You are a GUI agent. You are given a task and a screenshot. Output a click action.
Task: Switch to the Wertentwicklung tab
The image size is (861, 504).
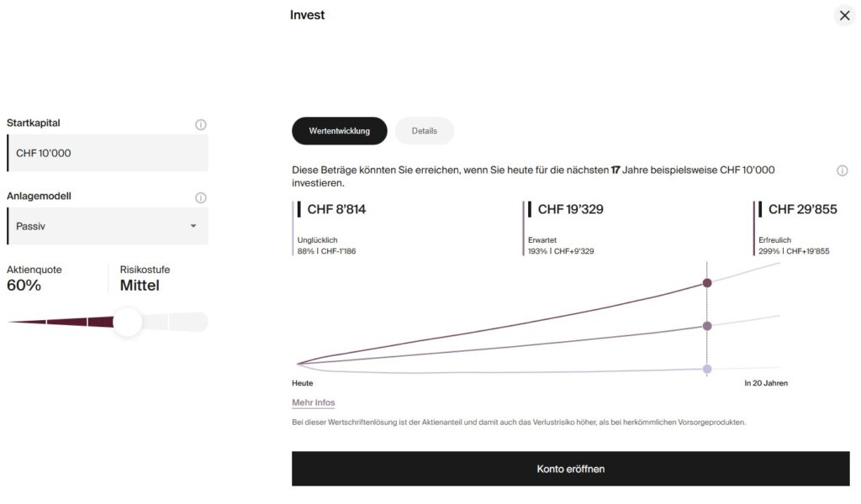339,131
